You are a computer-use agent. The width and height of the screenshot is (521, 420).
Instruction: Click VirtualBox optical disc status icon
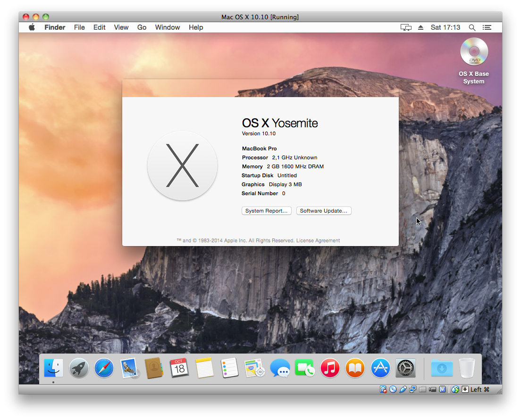[393, 389]
